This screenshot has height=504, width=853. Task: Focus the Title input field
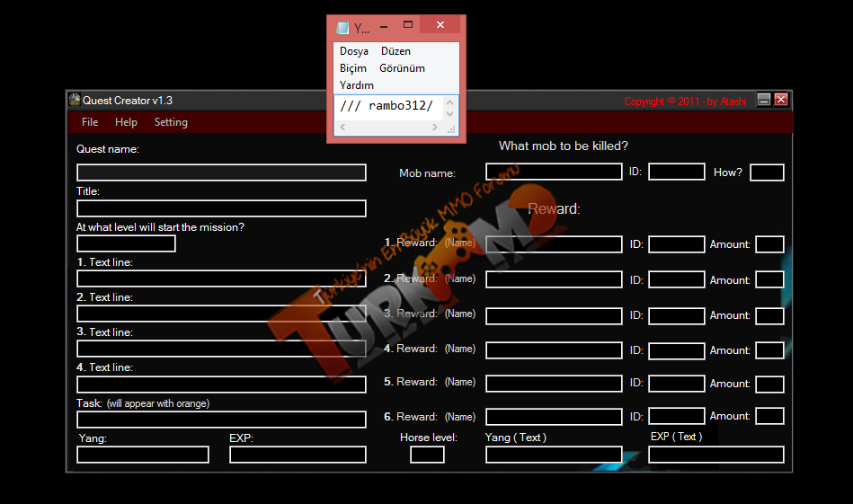click(221, 208)
